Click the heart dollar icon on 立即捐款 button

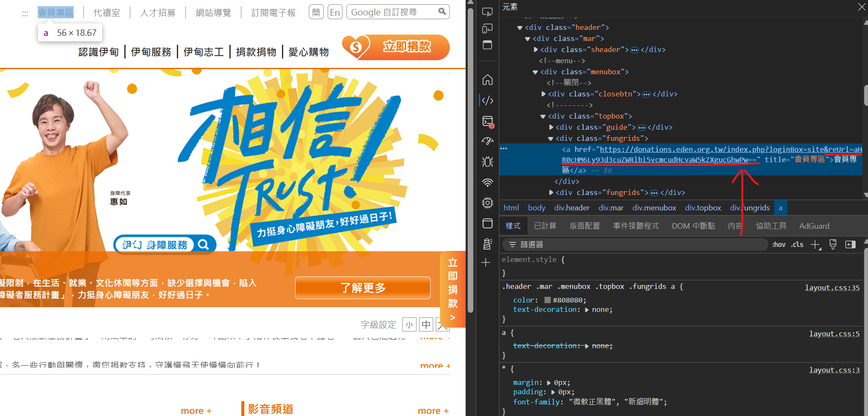click(356, 47)
